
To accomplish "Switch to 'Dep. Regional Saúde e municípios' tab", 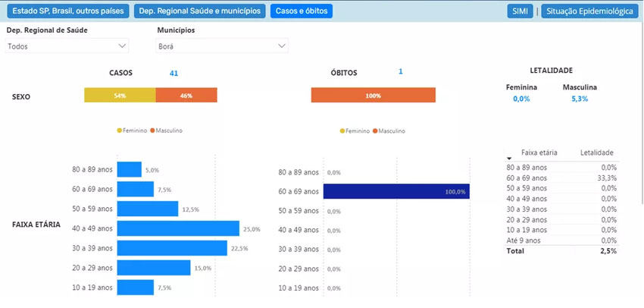I will (x=199, y=11).
